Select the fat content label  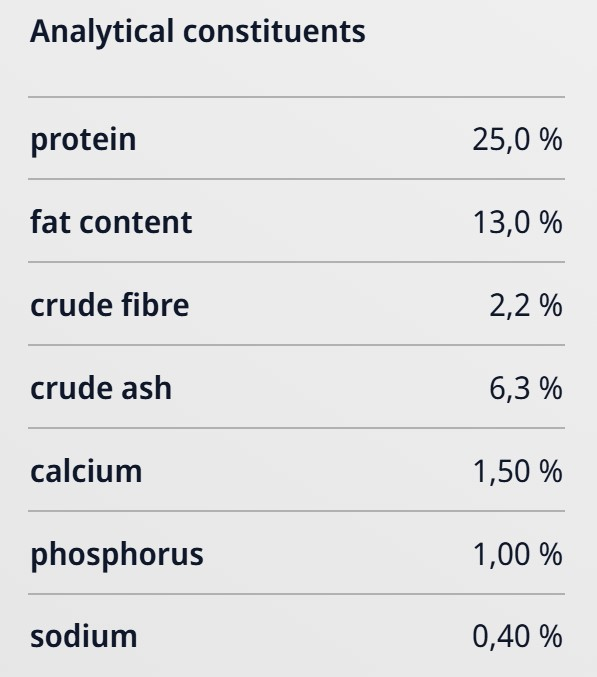pos(111,222)
